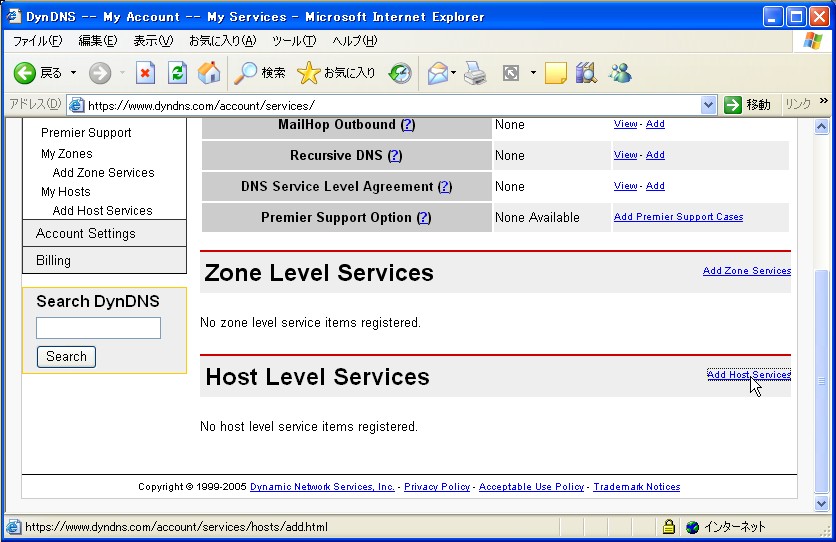This screenshot has height=542, width=836.
Task: Click the MailHop Outbound help (?) link
Action: tap(408, 125)
